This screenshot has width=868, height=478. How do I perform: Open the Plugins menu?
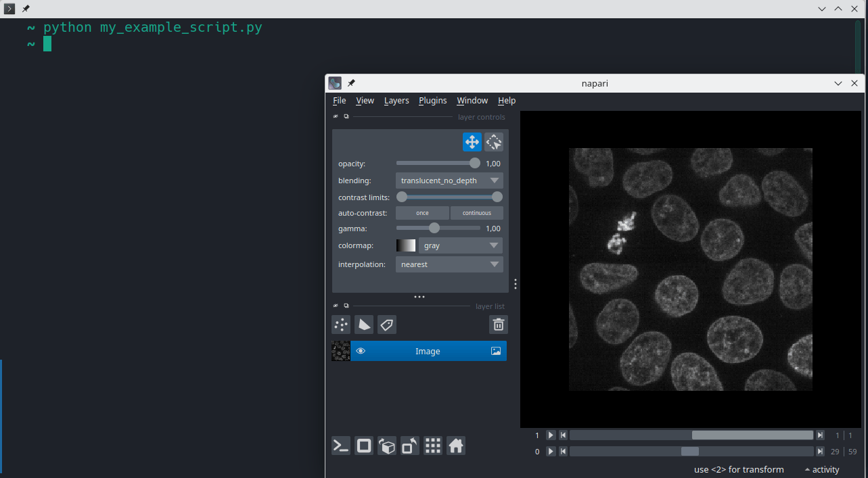(432, 100)
